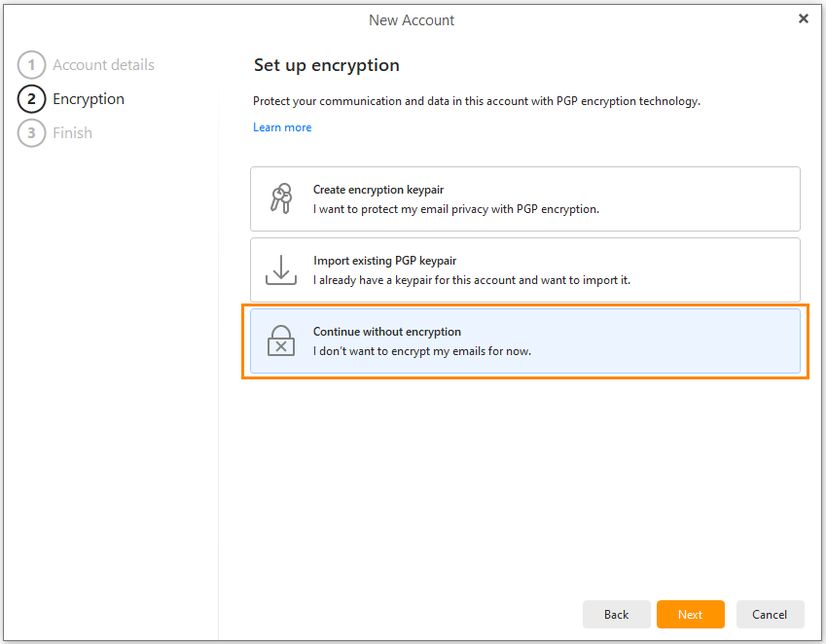Screen dimensions: 826x644
Task: Click 'I already have a keypair' description
Action: (x=472, y=280)
